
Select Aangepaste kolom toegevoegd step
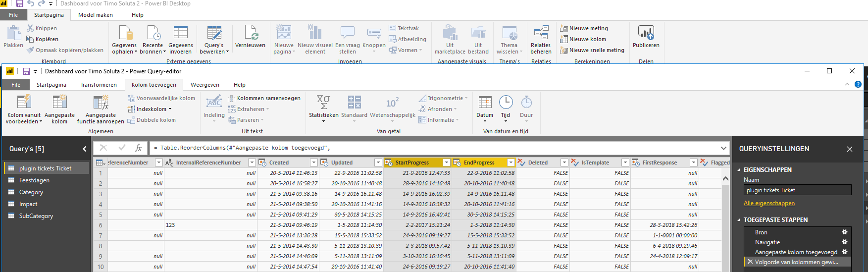[x=796, y=252]
